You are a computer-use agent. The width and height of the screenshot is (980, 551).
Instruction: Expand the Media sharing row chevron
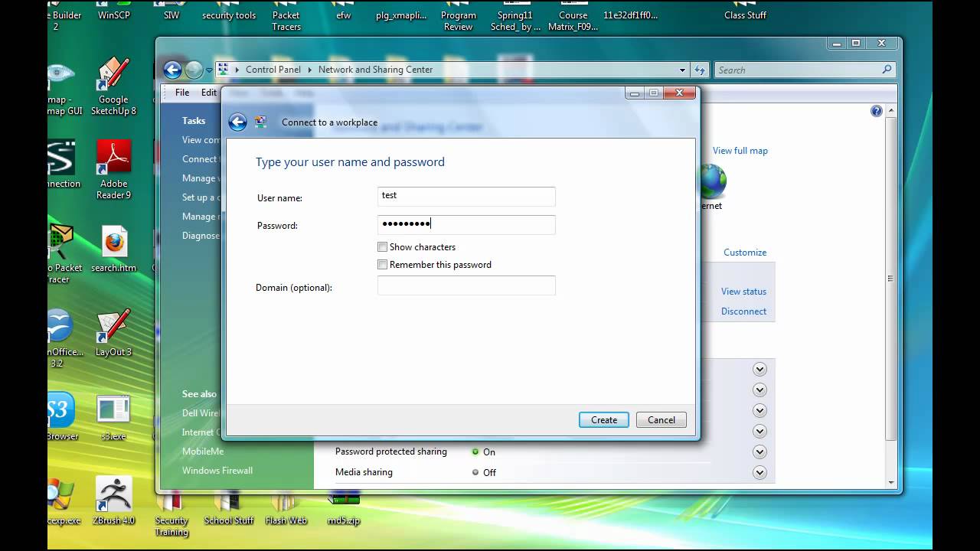coord(759,472)
